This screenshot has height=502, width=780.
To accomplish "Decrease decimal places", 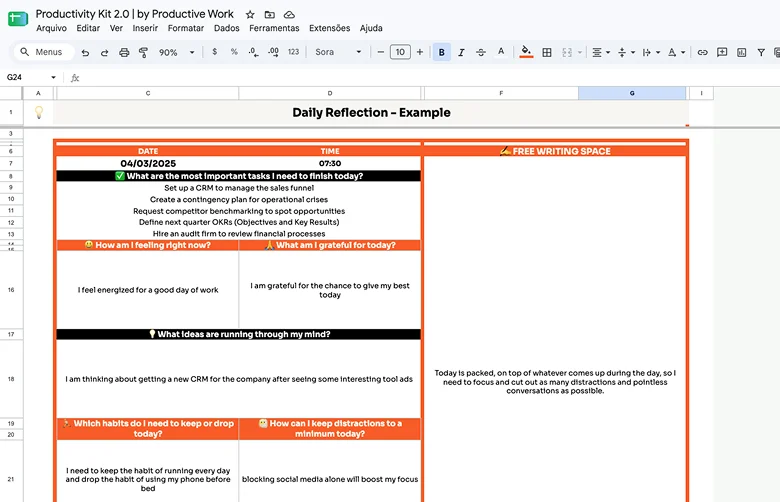I will 253,52.
